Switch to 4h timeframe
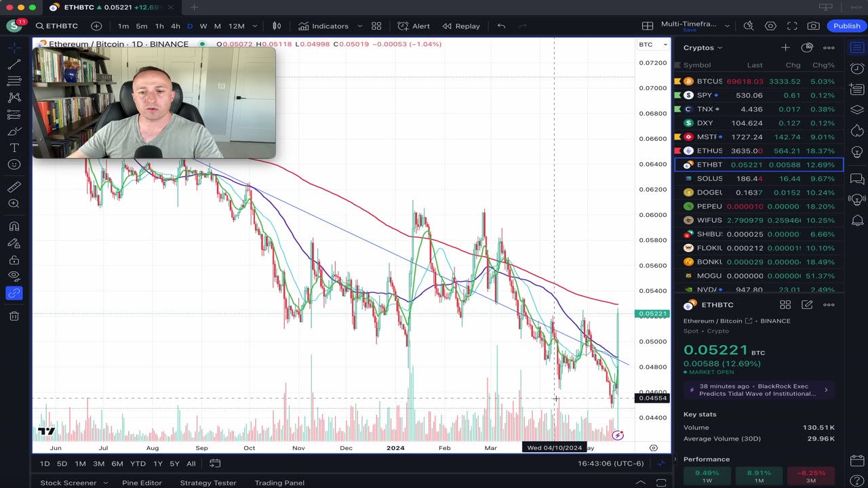Screen dimensions: 868x488 pos(176,26)
